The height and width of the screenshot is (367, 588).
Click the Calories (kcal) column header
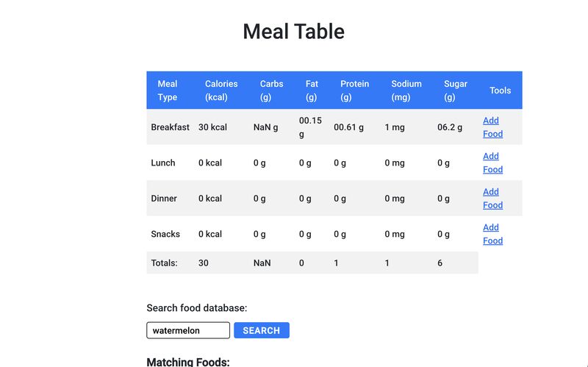[221, 90]
